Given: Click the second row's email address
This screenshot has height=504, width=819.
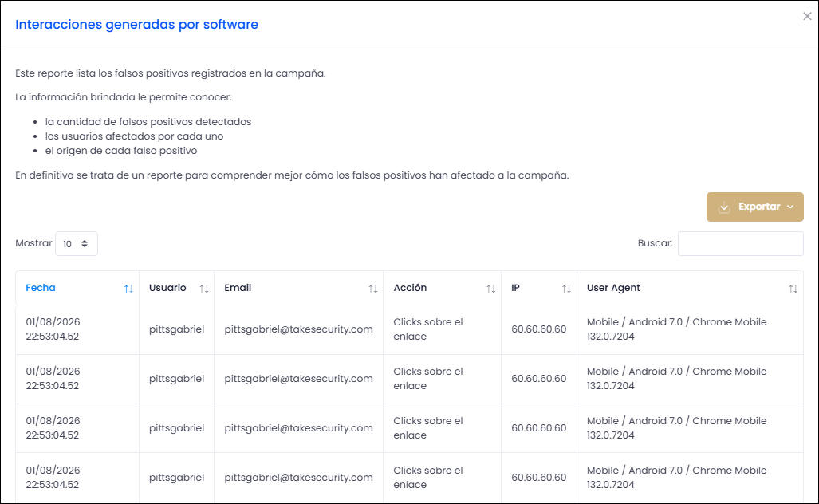Looking at the screenshot, I should click(299, 379).
